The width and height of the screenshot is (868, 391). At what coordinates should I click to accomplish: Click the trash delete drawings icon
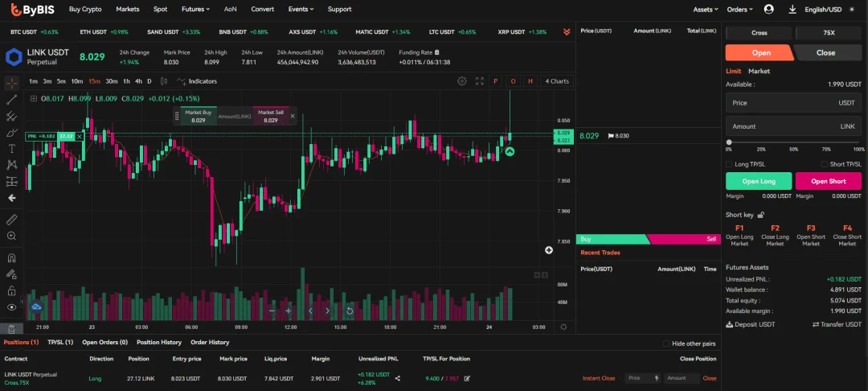coord(11,328)
